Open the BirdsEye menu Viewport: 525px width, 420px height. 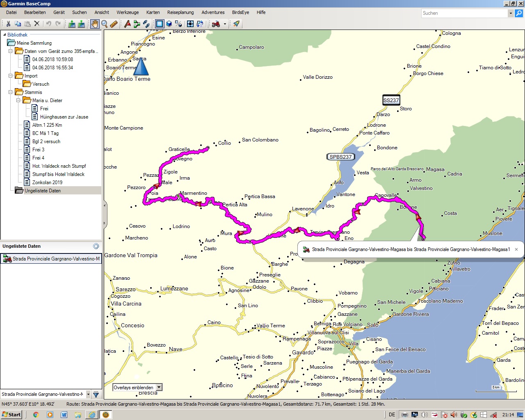point(240,12)
